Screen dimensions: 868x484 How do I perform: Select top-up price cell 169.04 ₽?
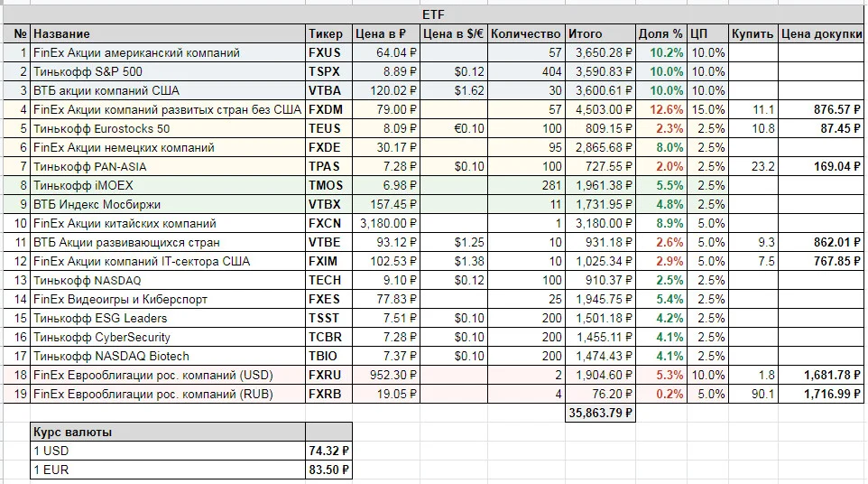(821, 166)
